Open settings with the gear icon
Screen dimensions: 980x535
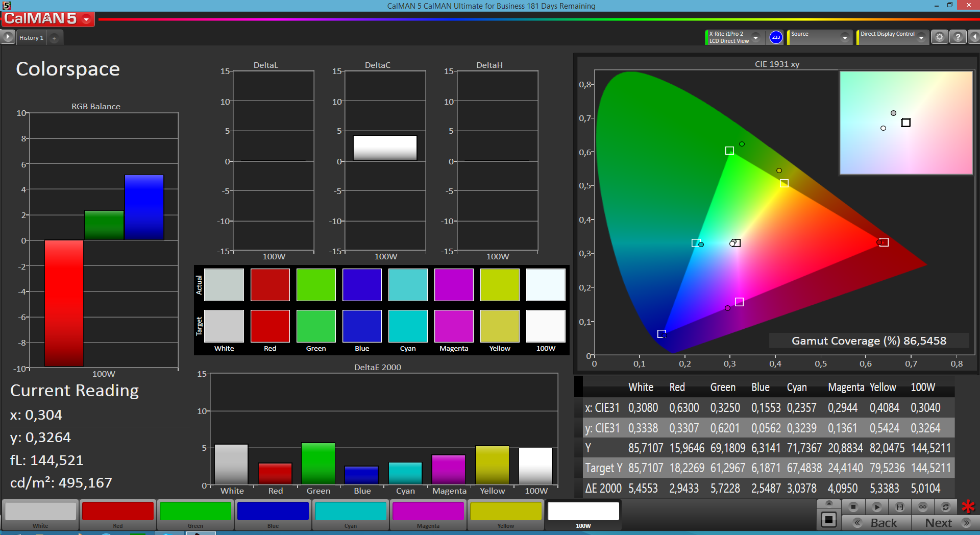(939, 37)
